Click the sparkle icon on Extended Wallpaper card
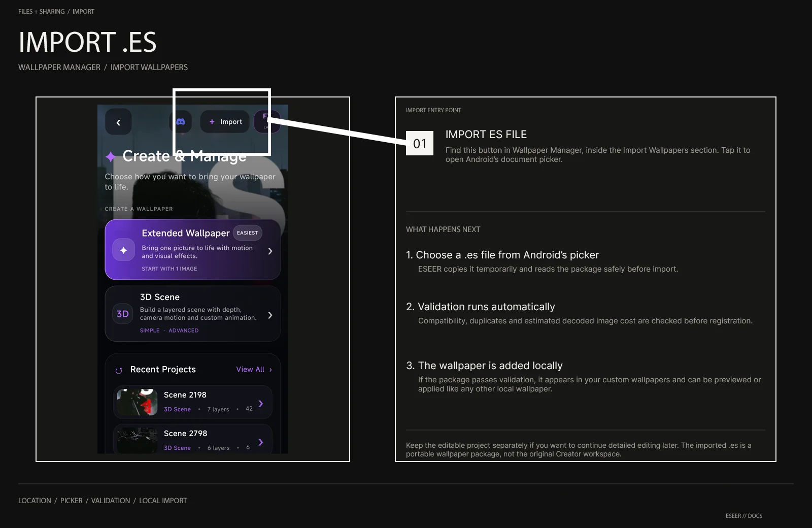 (x=123, y=250)
